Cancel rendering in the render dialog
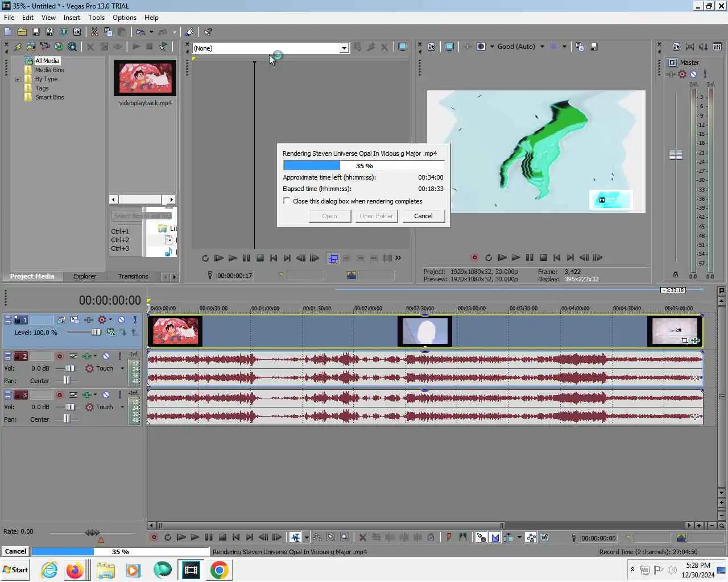Screen dimensions: 728x582 (x=423, y=216)
